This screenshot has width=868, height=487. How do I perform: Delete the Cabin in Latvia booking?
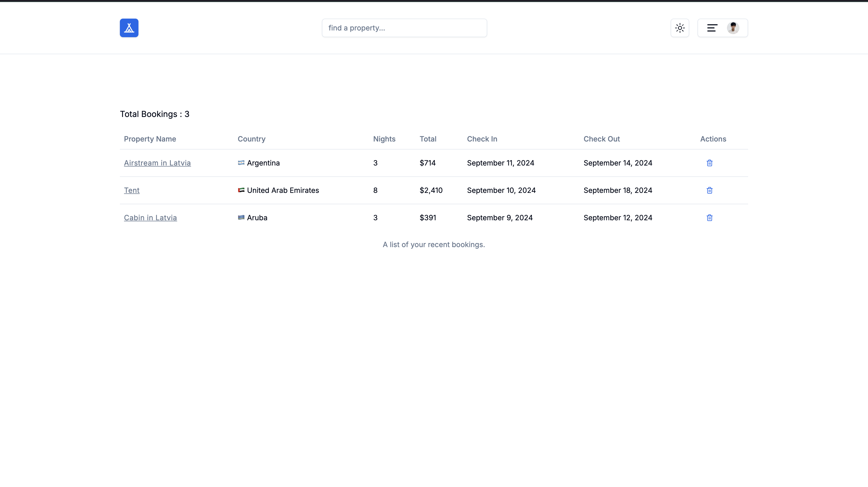(709, 218)
